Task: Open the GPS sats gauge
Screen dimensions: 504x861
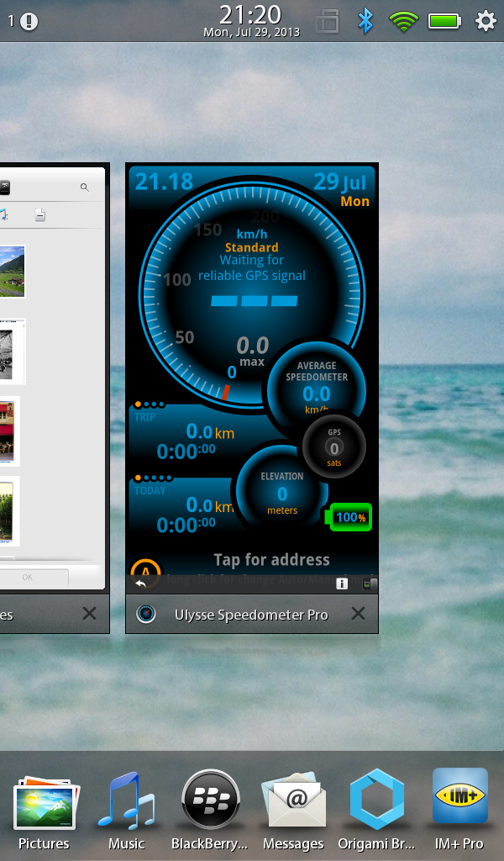Action: [334, 447]
